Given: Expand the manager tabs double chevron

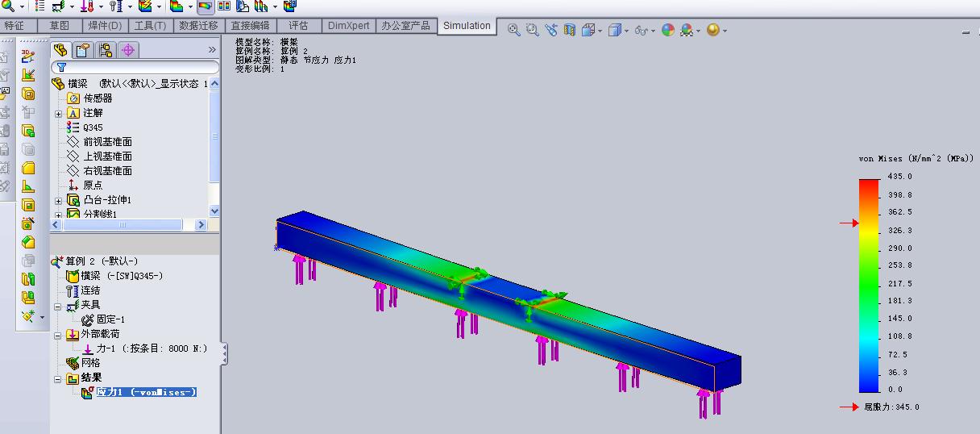Looking at the screenshot, I should [212, 50].
